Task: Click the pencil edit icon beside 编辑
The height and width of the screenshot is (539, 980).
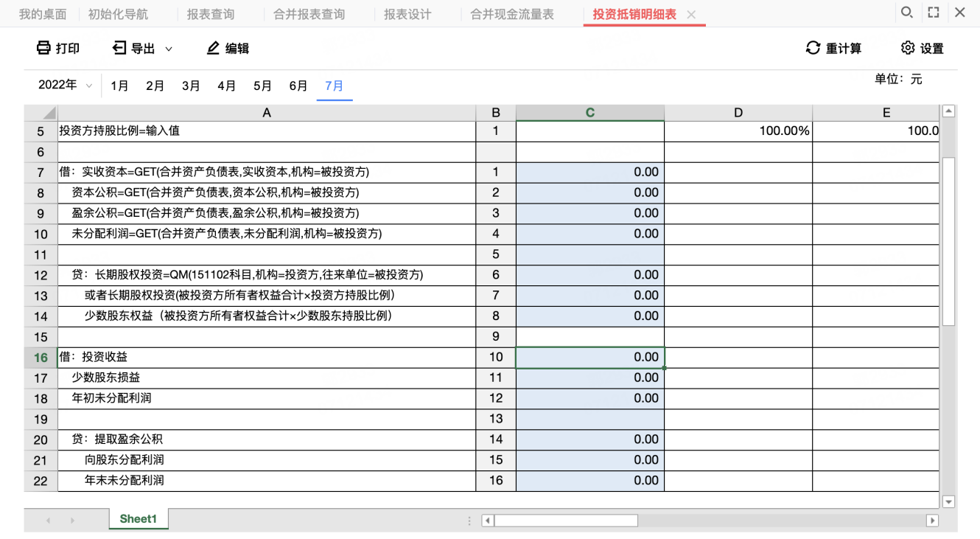Action: point(213,48)
